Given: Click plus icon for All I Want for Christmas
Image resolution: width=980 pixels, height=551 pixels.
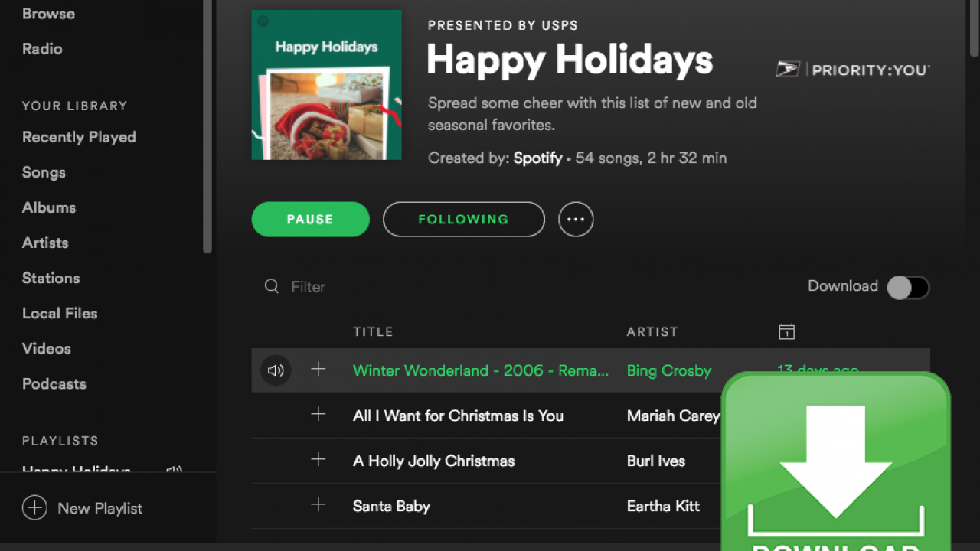Looking at the screenshot, I should 318,415.
